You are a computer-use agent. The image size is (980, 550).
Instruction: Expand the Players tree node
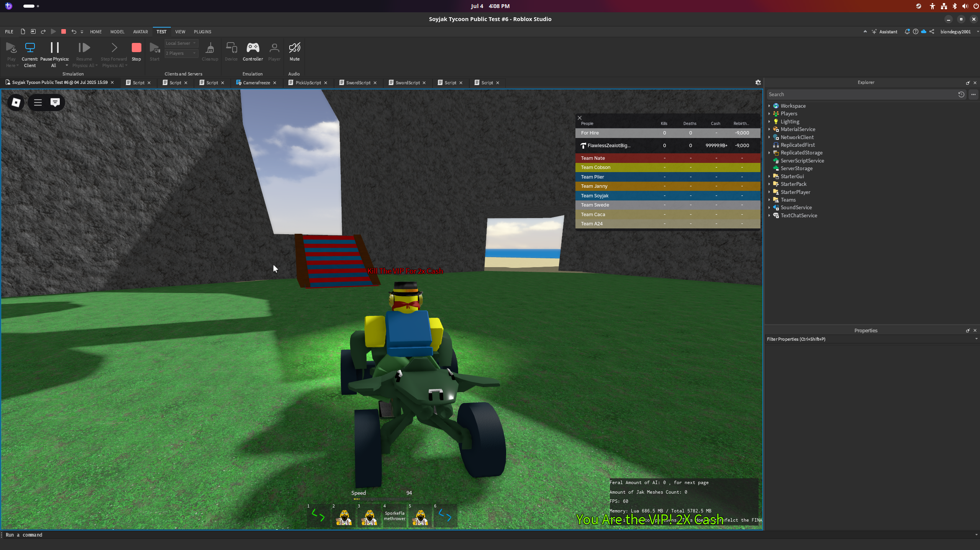769,114
